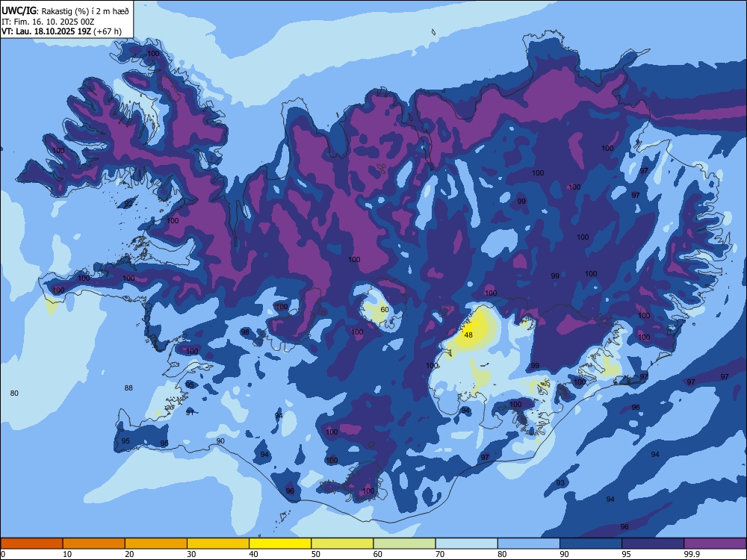Click the 70 tick label on the legend
This screenshot has height=560, width=747.
440,554
